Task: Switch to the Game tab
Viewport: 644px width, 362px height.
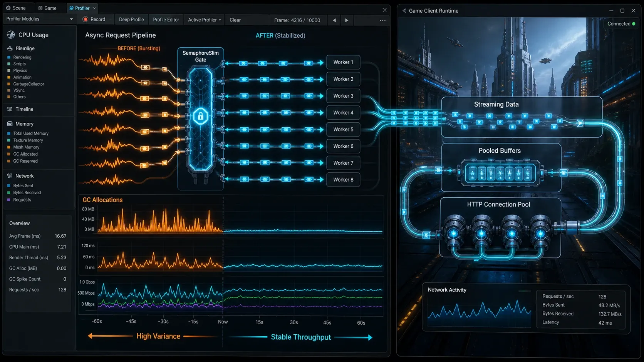Action: click(48, 8)
